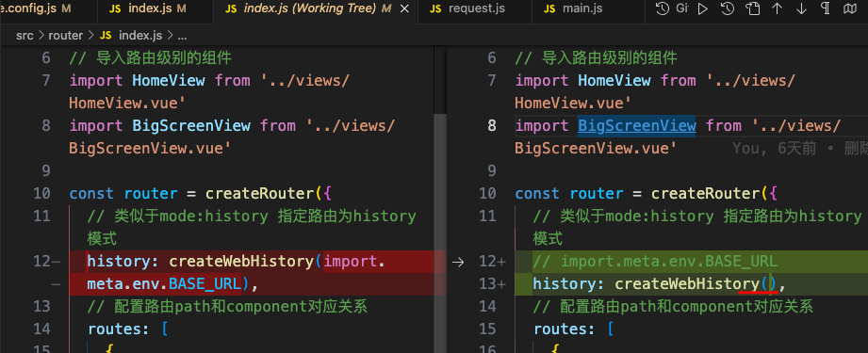
Task: Click the first history clock icon before 'Gi'
Action: click(662, 8)
